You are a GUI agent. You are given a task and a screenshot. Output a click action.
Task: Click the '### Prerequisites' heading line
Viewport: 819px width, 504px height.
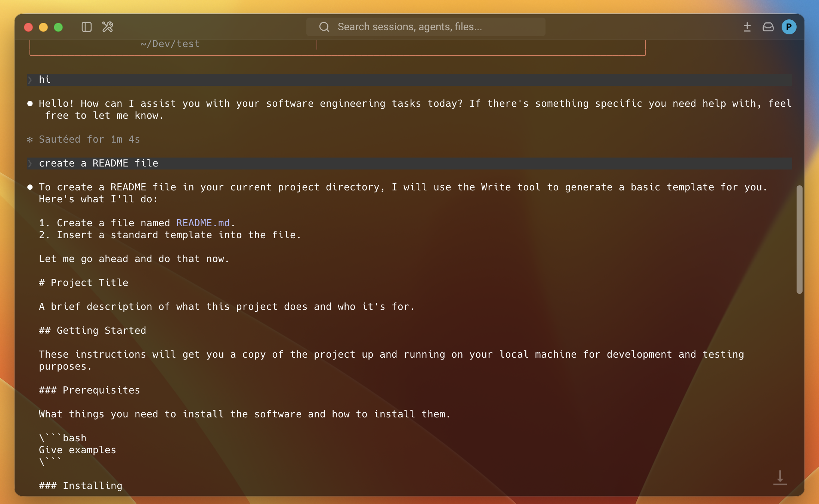click(89, 390)
